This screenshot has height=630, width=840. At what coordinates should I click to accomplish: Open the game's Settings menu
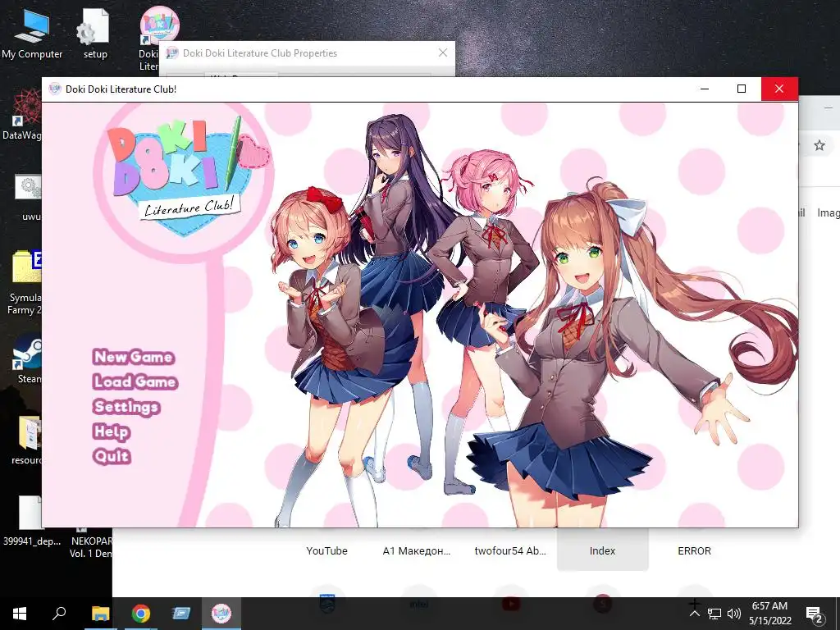coord(126,407)
